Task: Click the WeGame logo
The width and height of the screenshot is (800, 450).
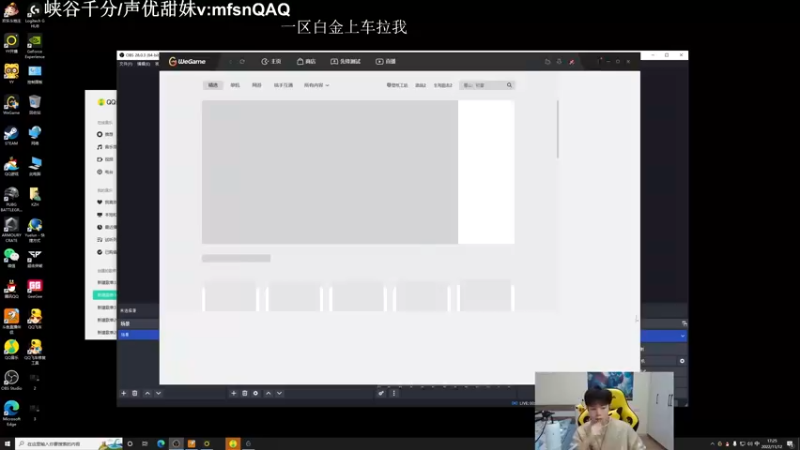Action: click(187, 61)
